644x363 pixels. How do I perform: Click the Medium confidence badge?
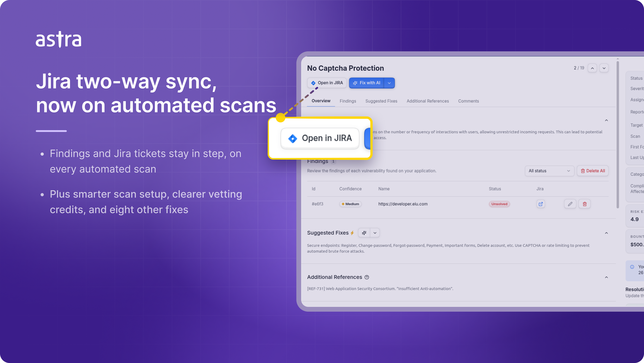coord(350,204)
